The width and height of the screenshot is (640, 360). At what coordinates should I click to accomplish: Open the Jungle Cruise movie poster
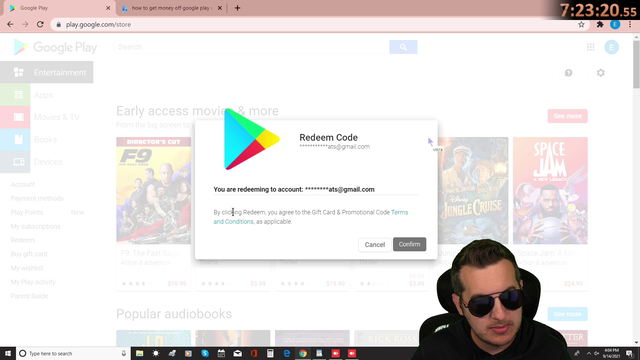[x=473, y=190]
